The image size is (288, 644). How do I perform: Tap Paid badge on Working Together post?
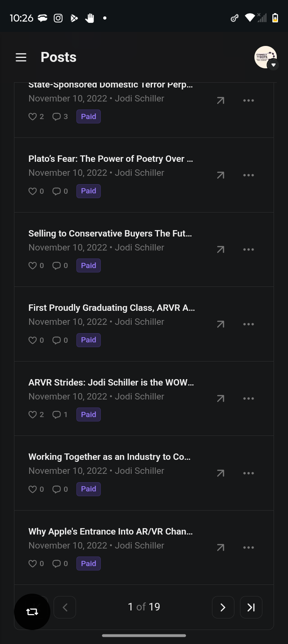pos(88,489)
